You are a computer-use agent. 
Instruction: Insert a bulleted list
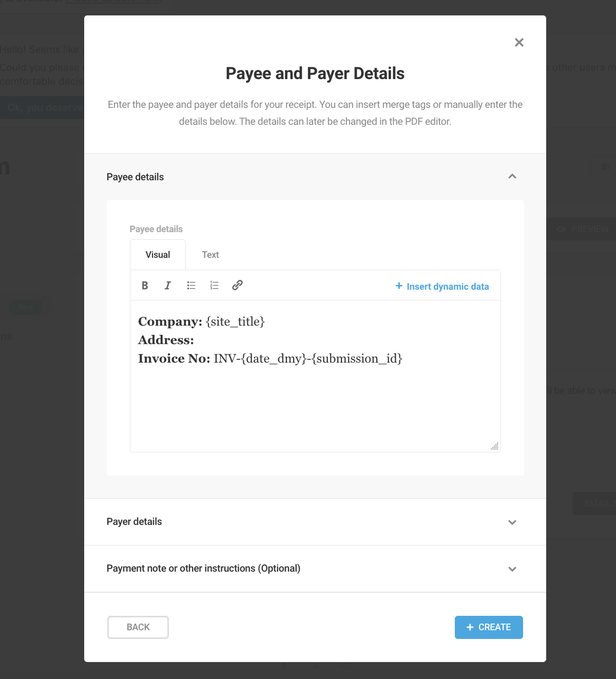pos(191,285)
